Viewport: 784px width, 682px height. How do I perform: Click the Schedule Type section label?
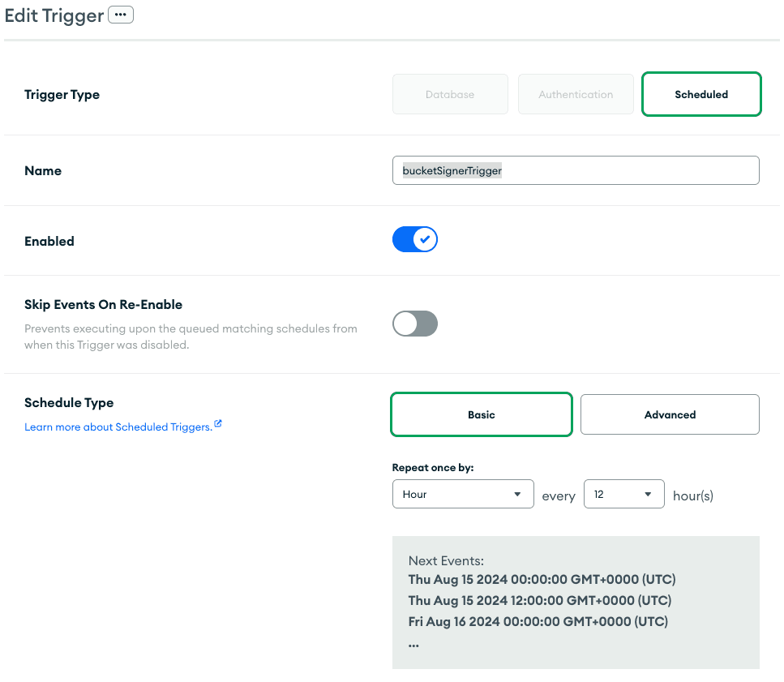point(69,403)
